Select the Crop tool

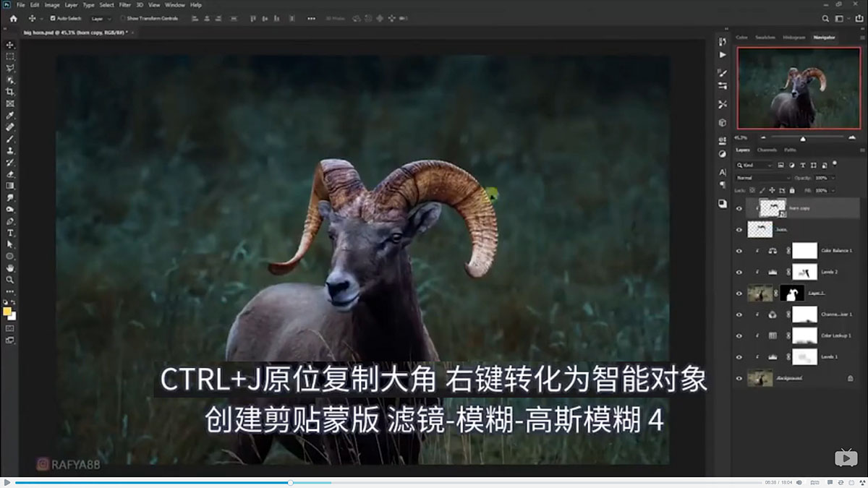click(x=10, y=92)
